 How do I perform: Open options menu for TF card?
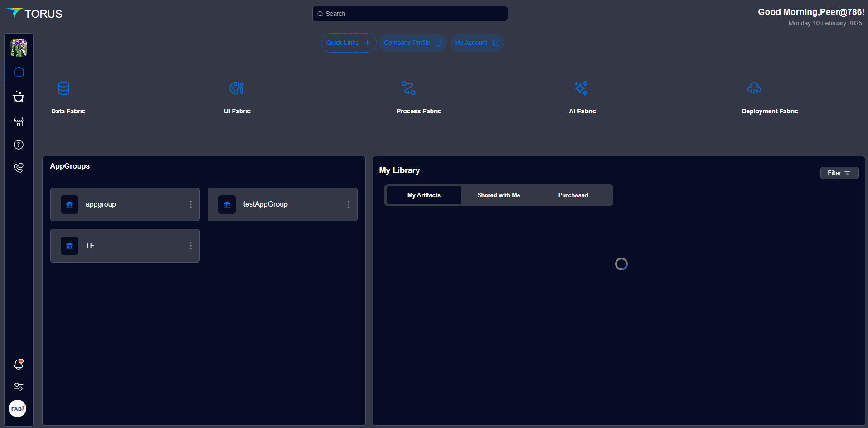click(191, 246)
